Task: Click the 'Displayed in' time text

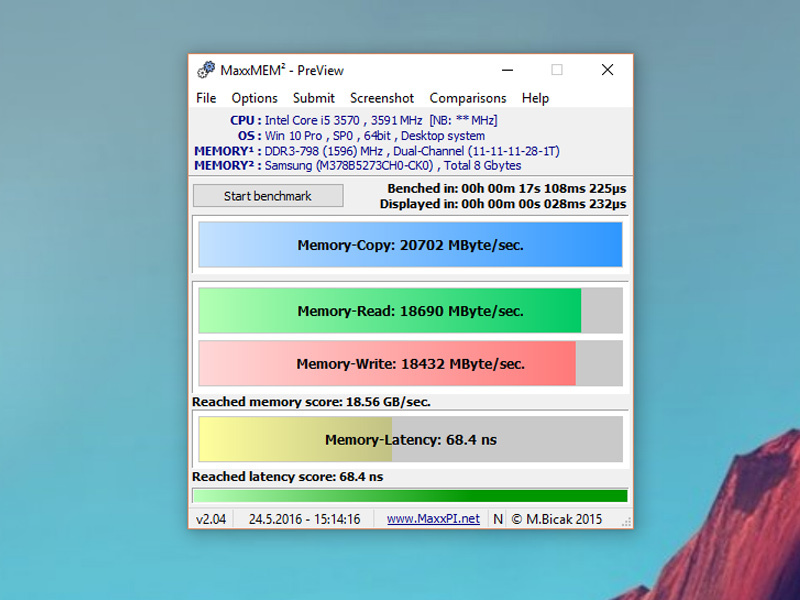Action: point(503,204)
